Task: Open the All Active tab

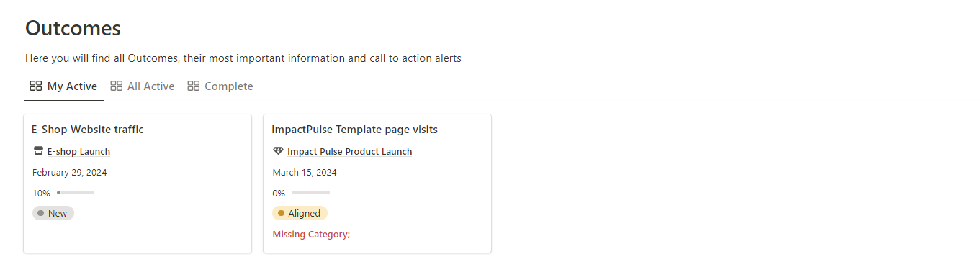Action: click(143, 86)
